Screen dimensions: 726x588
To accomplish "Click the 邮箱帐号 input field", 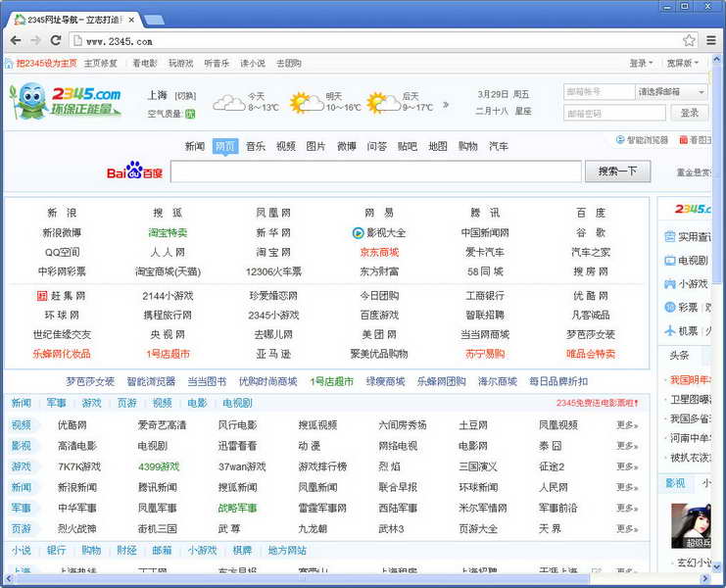I will [x=600, y=92].
